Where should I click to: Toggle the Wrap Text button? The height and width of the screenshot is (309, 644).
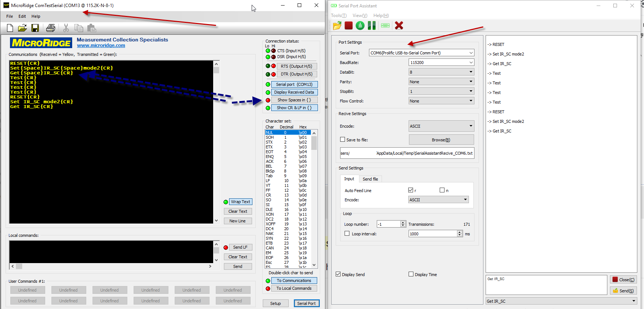click(241, 202)
